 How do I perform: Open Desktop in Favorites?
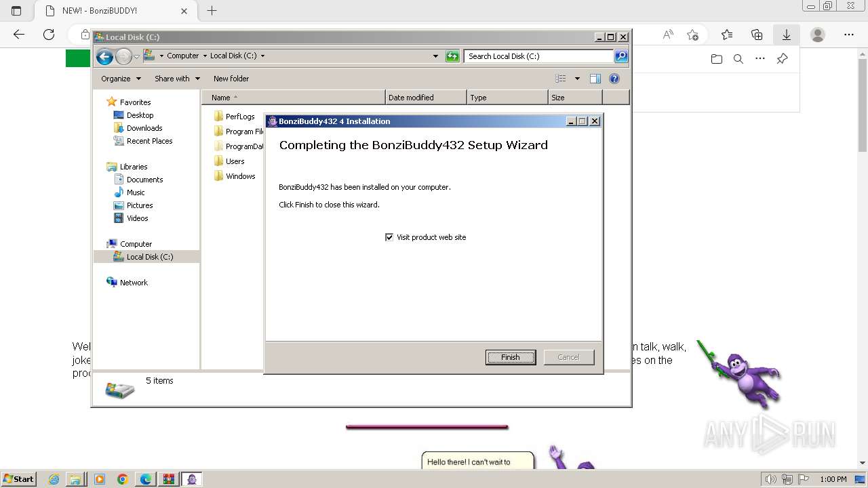coord(134,115)
